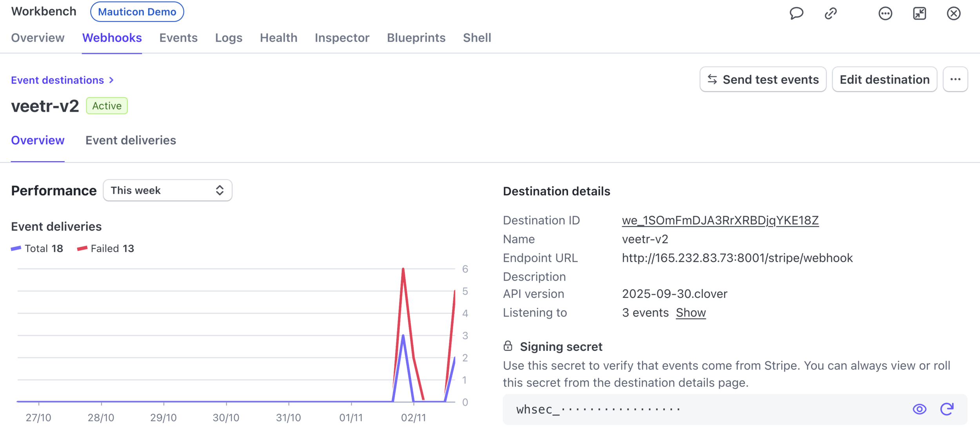Roll signing secret with the refresh icon
980x434 pixels.
[947, 409]
